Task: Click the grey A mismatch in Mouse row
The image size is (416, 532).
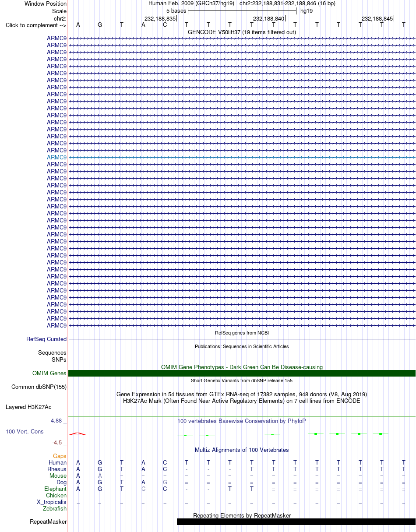Action: point(100,476)
